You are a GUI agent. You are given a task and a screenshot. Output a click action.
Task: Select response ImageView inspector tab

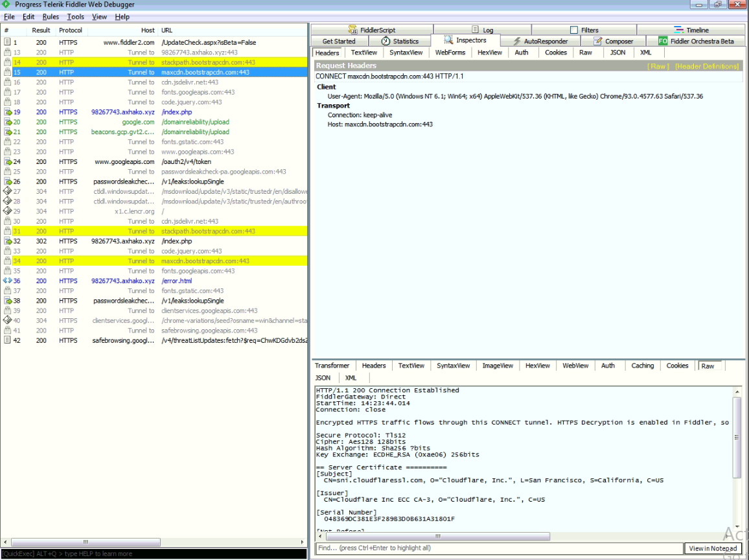click(x=497, y=366)
